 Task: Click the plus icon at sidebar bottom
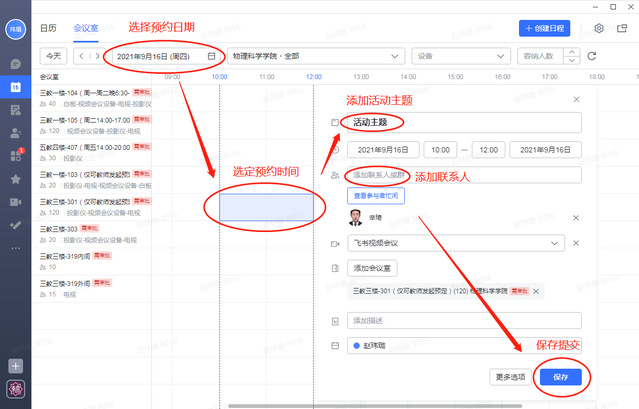click(x=16, y=366)
